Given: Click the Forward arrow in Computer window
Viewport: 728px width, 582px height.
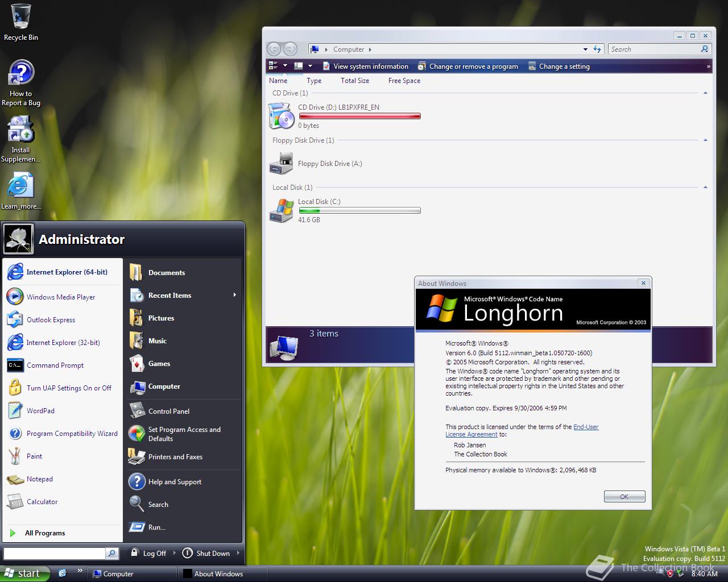Looking at the screenshot, I should click(x=290, y=49).
